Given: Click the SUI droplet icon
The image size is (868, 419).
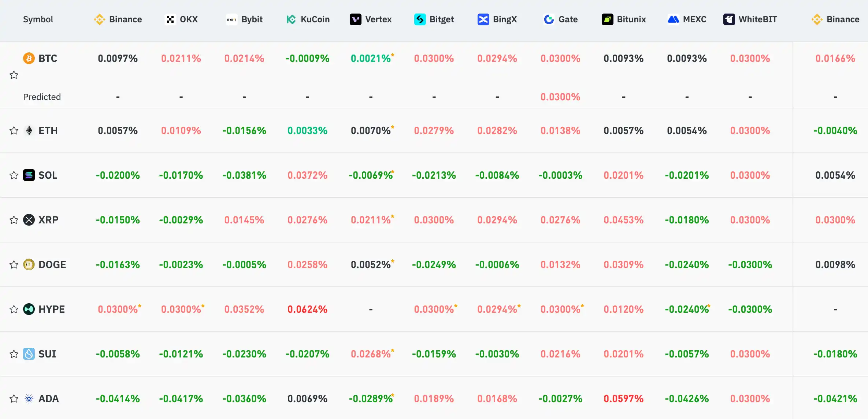Looking at the screenshot, I should (29, 354).
